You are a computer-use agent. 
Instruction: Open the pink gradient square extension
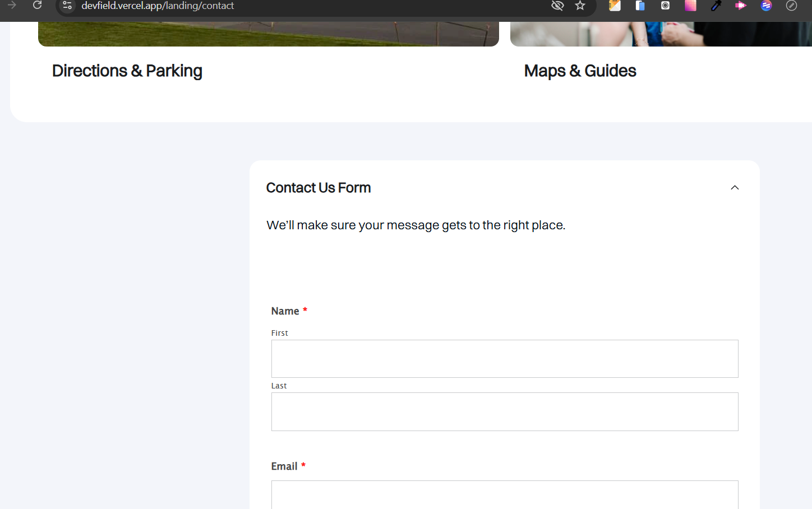(x=690, y=6)
